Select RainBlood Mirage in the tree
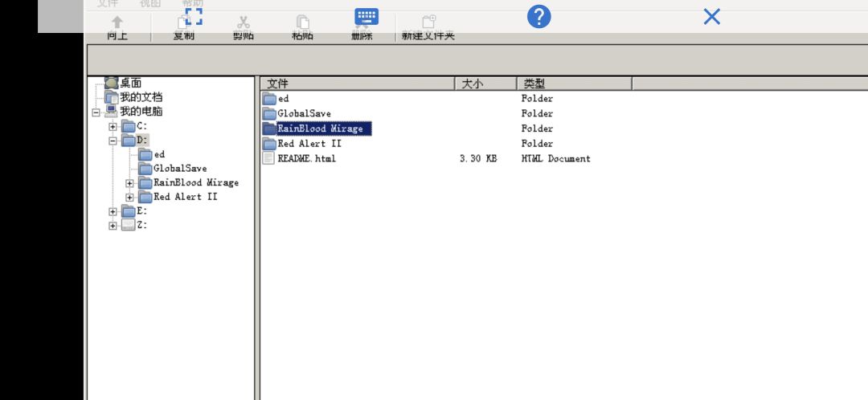This screenshot has width=868, height=400. coord(196,182)
